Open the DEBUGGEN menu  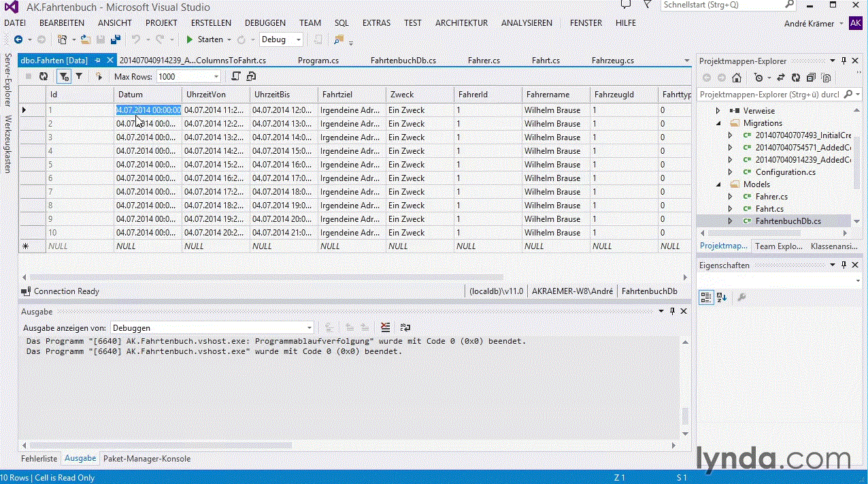coord(265,22)
